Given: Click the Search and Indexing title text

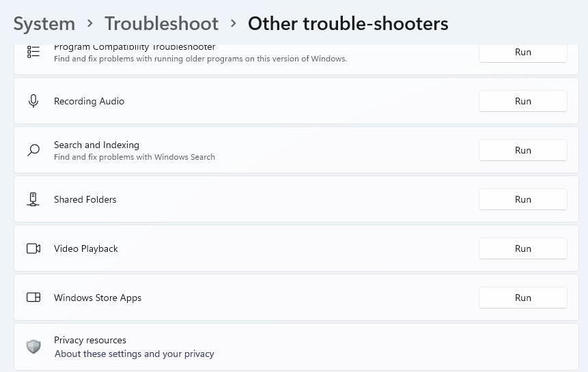Looking at the screenshot, I should coord(96,145).
